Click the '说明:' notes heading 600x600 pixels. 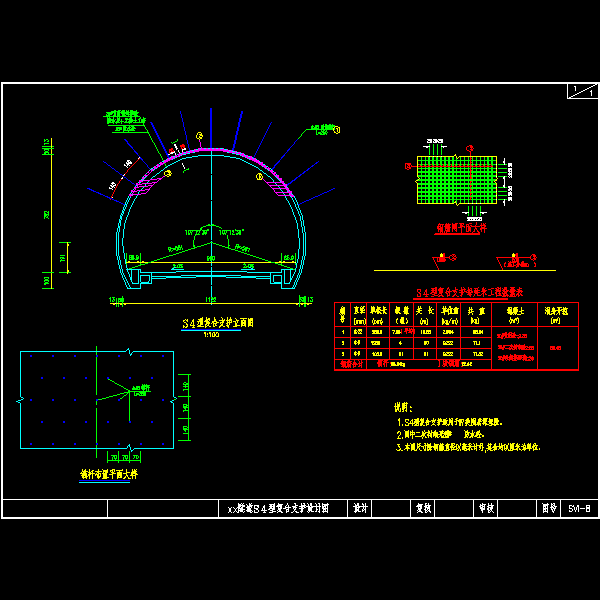tap(404, 408)
